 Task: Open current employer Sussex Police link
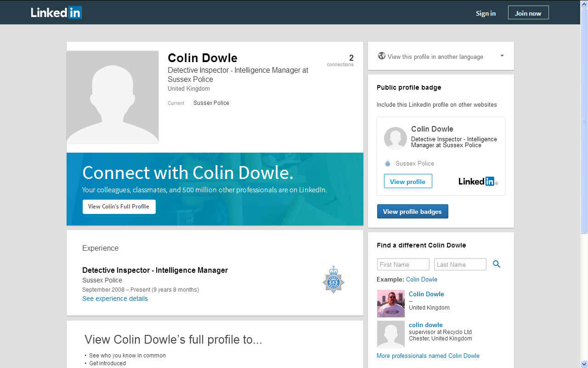[211, 103]
